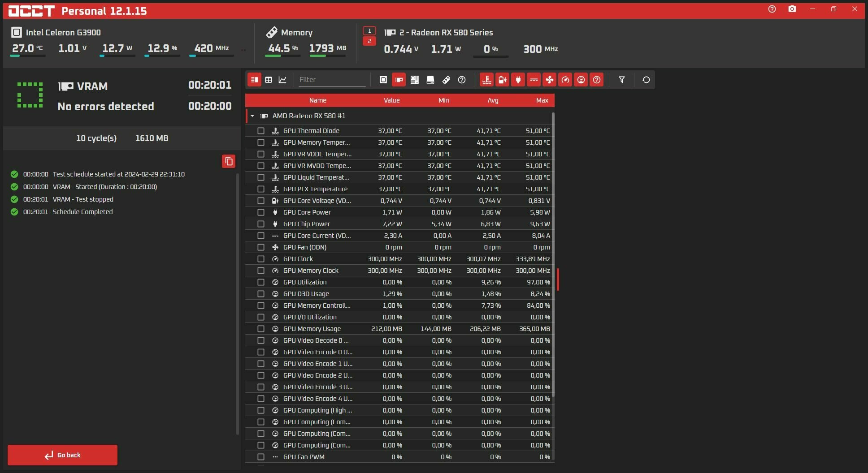Click the No errors detected status text

pyautogui.click(x=106, y=106)
